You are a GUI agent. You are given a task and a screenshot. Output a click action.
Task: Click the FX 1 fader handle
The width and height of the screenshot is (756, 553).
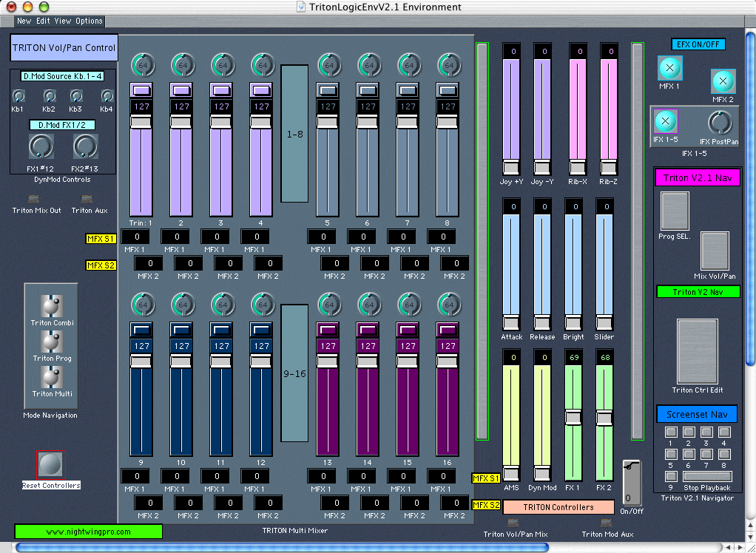(x=574, y=418)
